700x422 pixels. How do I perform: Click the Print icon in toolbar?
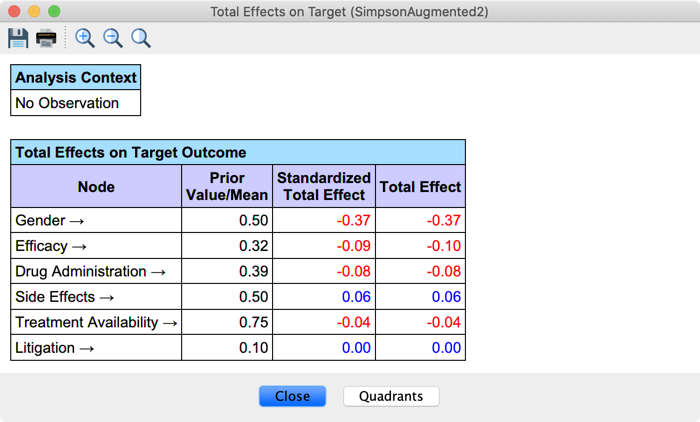pos(47,38)
